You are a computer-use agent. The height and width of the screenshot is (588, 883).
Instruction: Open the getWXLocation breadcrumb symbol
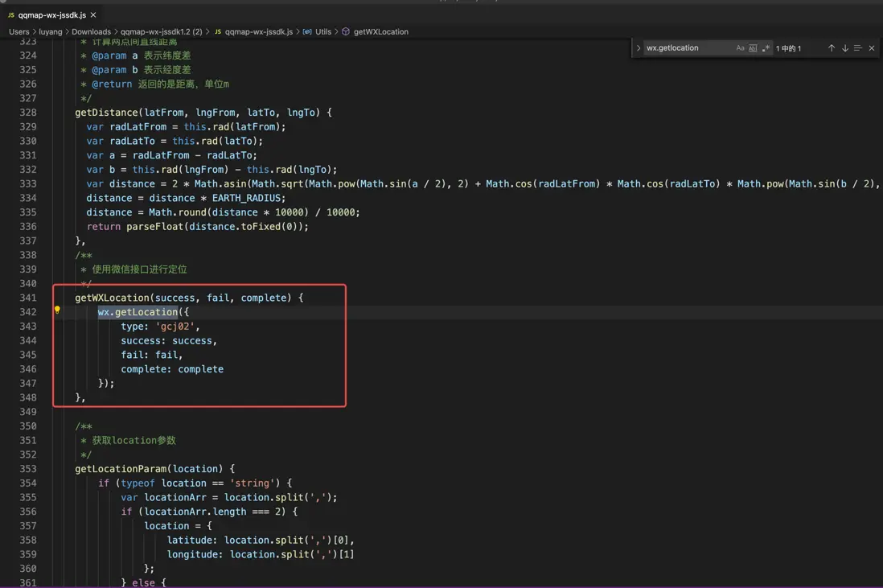click(380, 31)
